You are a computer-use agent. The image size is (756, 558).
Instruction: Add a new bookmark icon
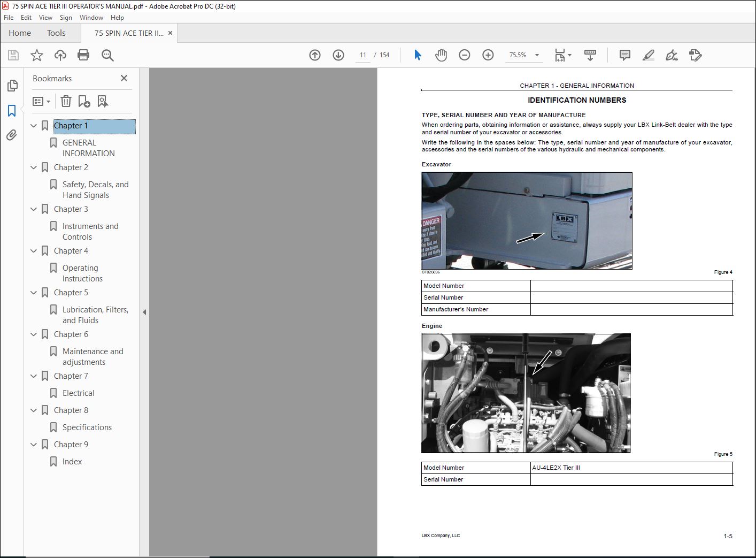coord(84,101)
